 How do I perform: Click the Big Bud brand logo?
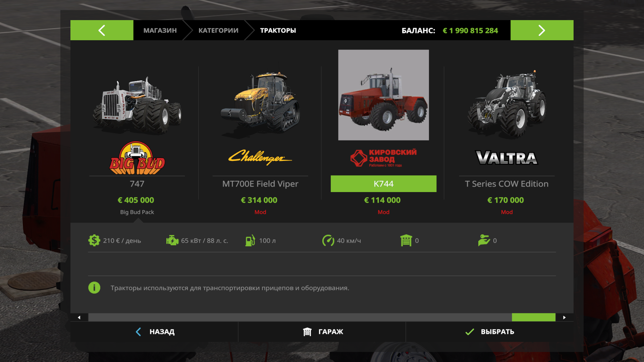tap(137, 158)
